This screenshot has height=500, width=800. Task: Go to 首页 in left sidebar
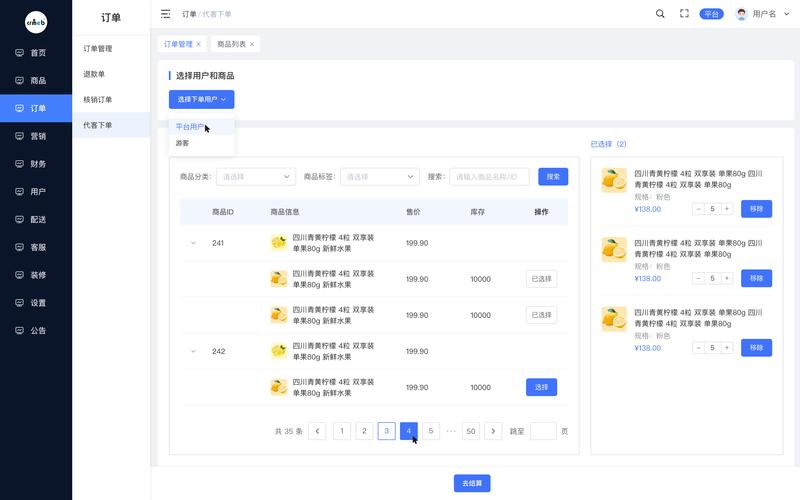36,52
